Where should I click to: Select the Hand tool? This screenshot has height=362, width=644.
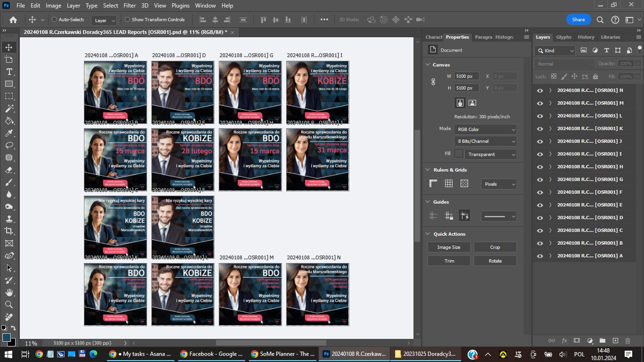point(9,292)
